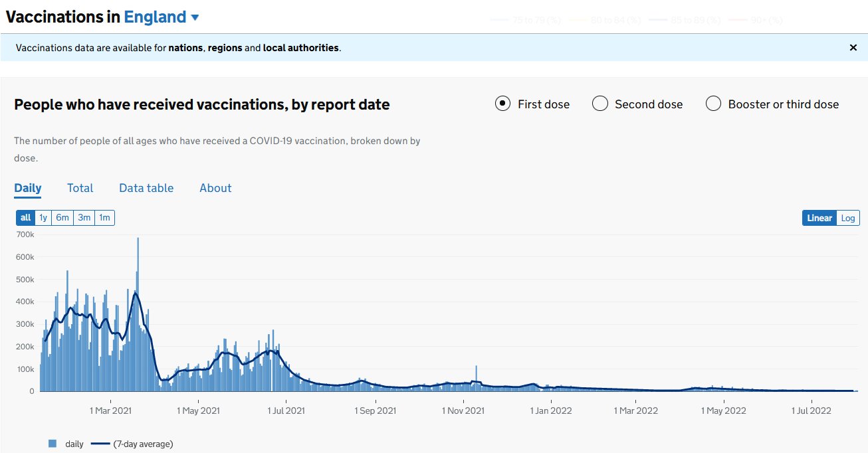Viewport: 868px width, 453px height.
Task: Click the 100k y-axis label
Action: (x=25, y=369)
